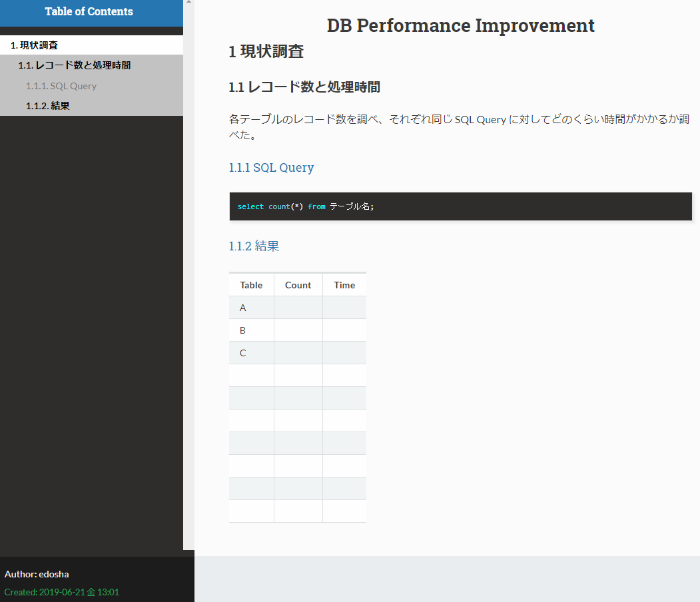Screen dimensions: 700x602
Task: Click the 'Count' column header
Action: [298, 285]
